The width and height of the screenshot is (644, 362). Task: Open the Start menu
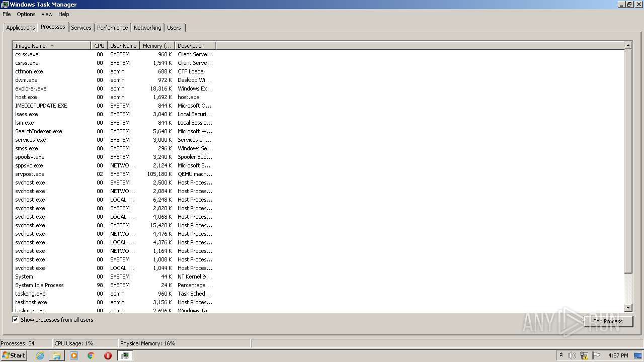pos(14,355)
